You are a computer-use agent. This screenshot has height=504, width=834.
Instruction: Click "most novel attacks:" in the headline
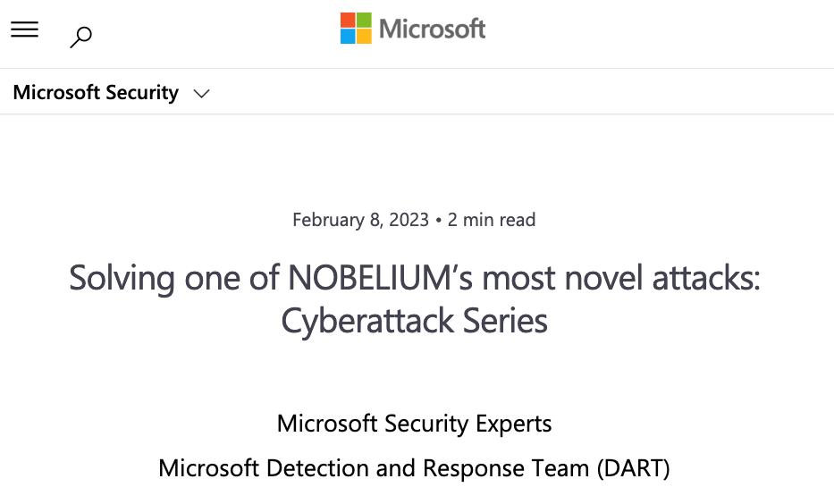622,278
